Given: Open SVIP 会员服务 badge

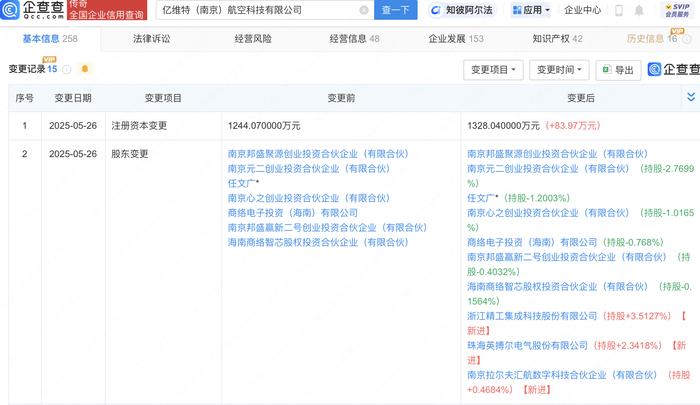Looking at the screenshot, I should click(678, 10).
